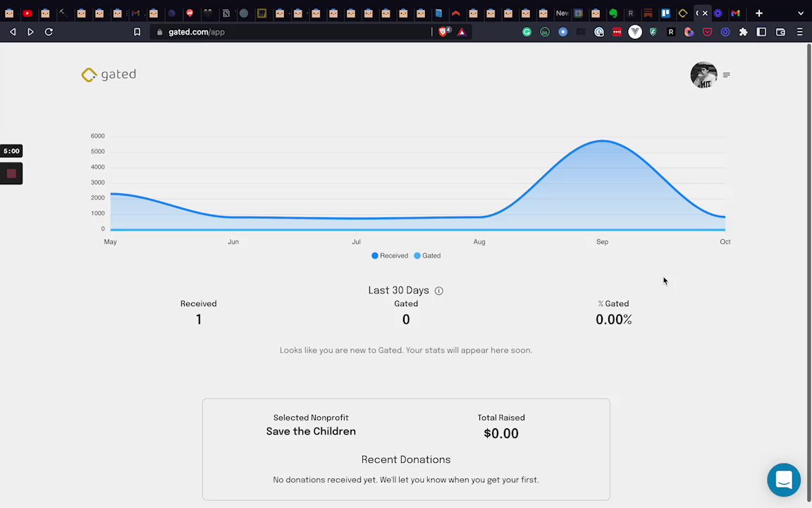Open the chat support widget
812x508 pixels.
(784, 480)
